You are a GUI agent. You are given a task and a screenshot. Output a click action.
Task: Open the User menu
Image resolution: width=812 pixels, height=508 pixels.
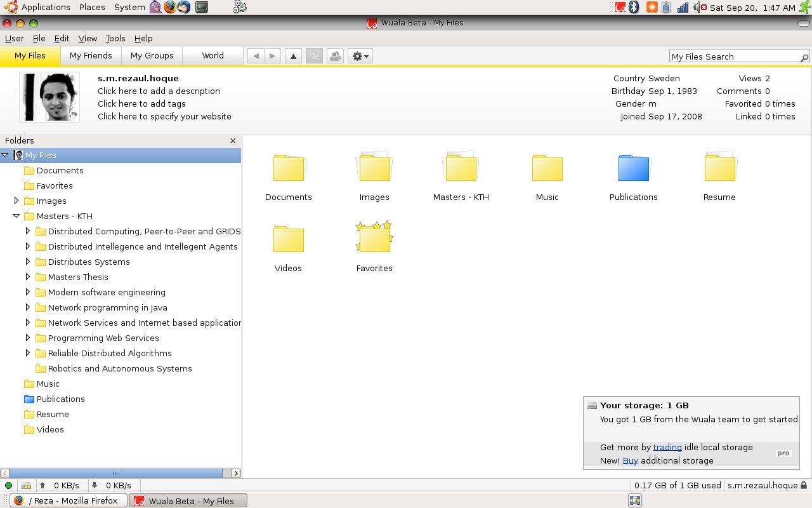15,39
